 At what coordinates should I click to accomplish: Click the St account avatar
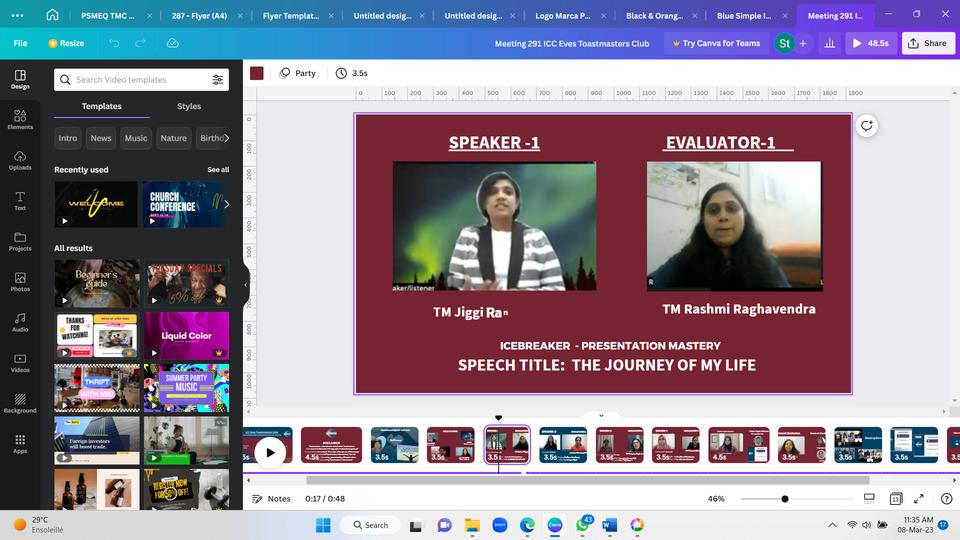tap(784, 43)
